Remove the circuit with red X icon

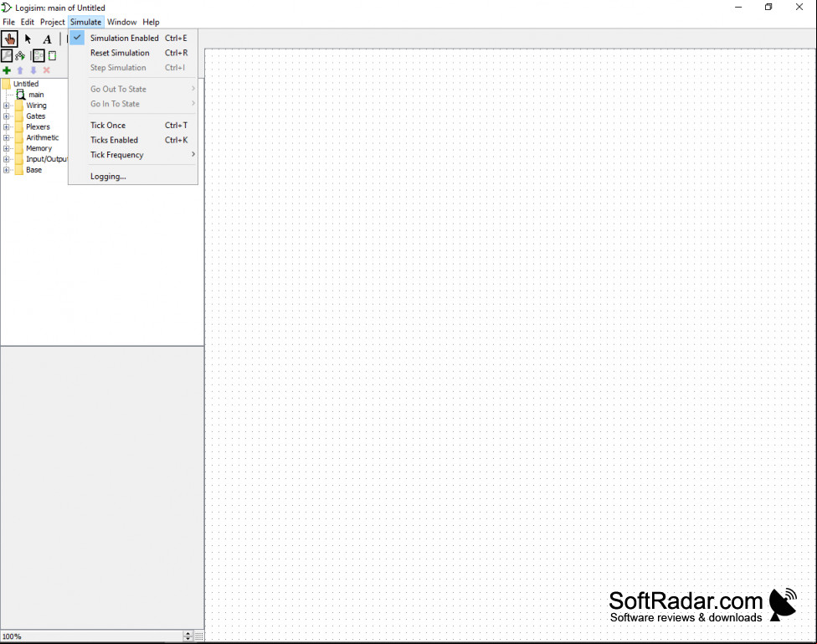coord(46,70)
